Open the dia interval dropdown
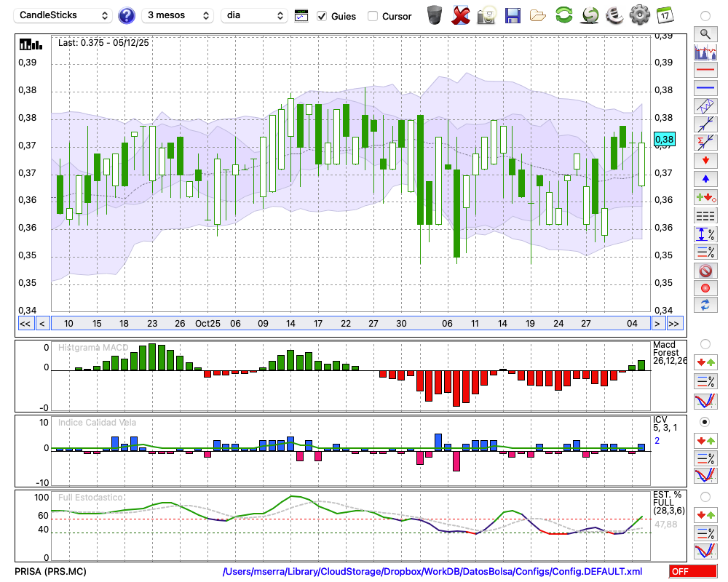Viewport: 728px width, 582px height. coord(254,15)
